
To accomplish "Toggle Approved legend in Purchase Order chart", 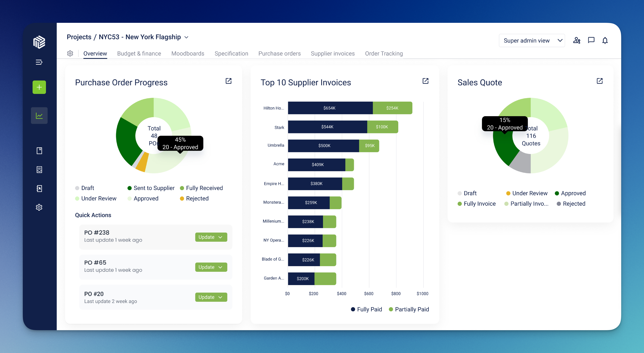I will coord(143,198).
